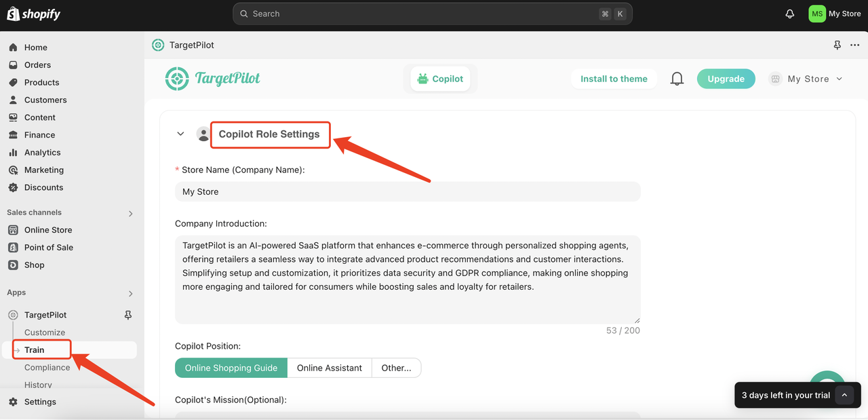This screenshot has height=420, width=868.
Task: Open History under TargetPilot
Action: click(x=38, y=385)
